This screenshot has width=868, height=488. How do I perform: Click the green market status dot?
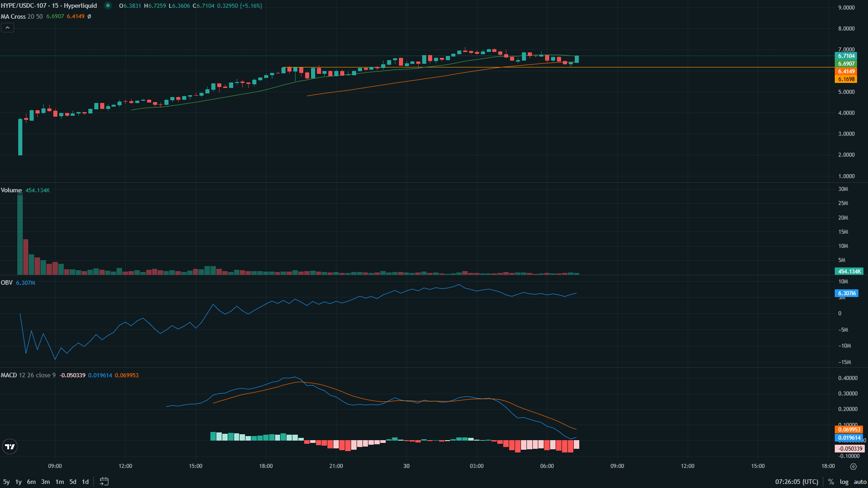pos(108,6)
